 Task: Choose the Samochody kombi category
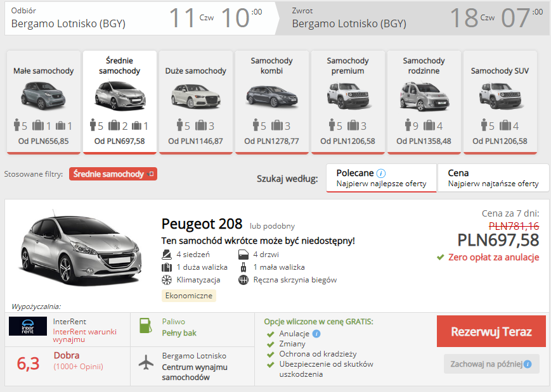(272, 101)
